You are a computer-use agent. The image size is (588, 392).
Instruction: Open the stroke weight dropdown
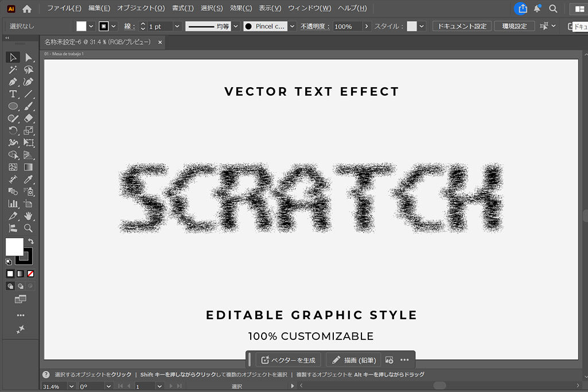click(177, 26)
